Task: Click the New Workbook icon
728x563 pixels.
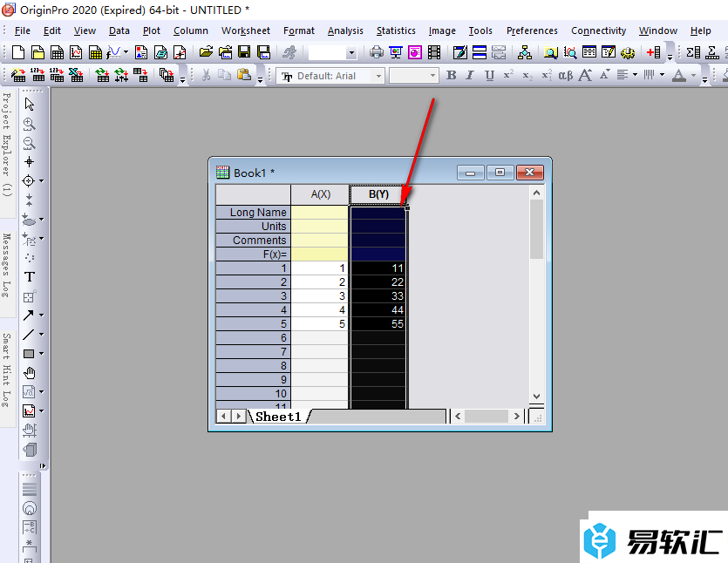Action: pyautogui.click(x=58, y=52)
